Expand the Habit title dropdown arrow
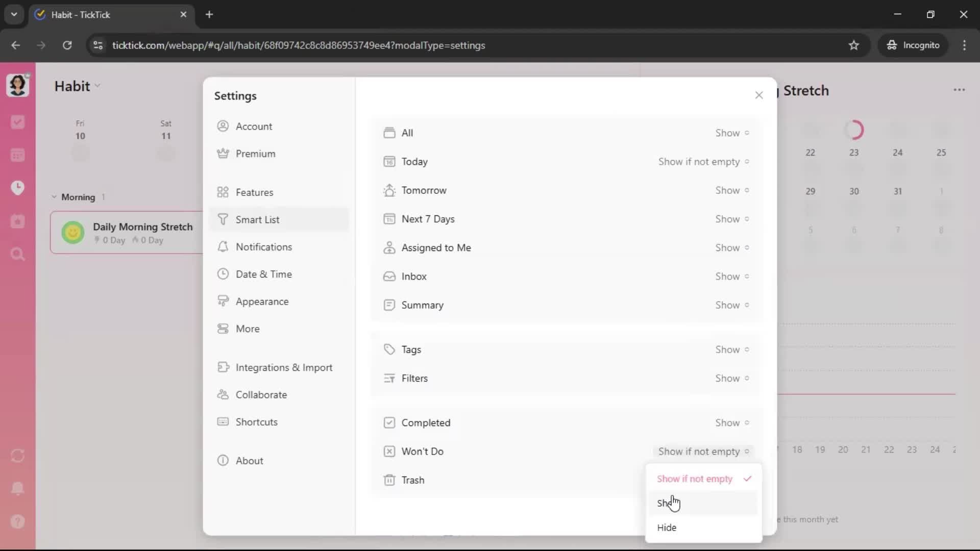Screen dimensions: 980x551 point(97,86)
